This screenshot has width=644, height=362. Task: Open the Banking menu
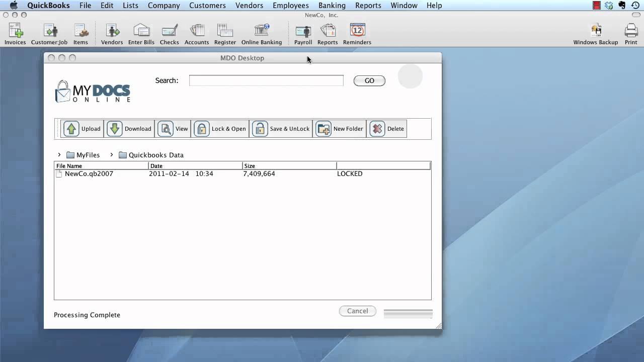[332, 6]
